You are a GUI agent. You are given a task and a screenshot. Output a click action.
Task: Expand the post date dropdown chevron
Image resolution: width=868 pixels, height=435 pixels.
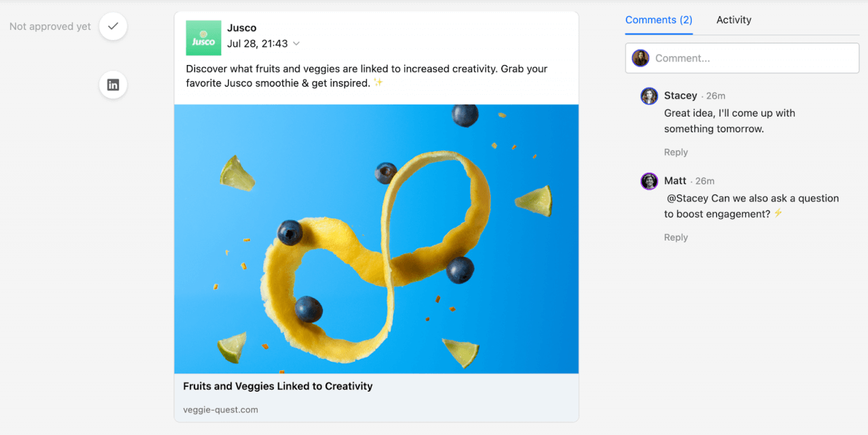[x=296, y=44]
